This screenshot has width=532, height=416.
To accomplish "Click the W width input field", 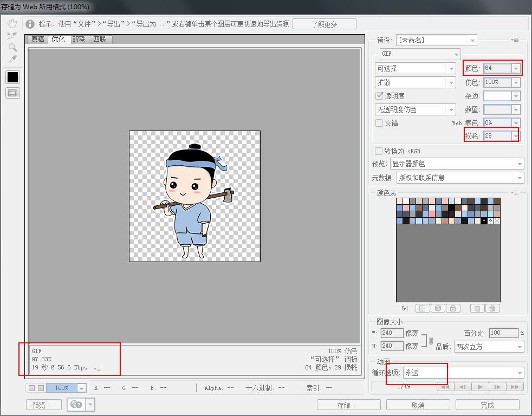I will (x=392, y=333).
